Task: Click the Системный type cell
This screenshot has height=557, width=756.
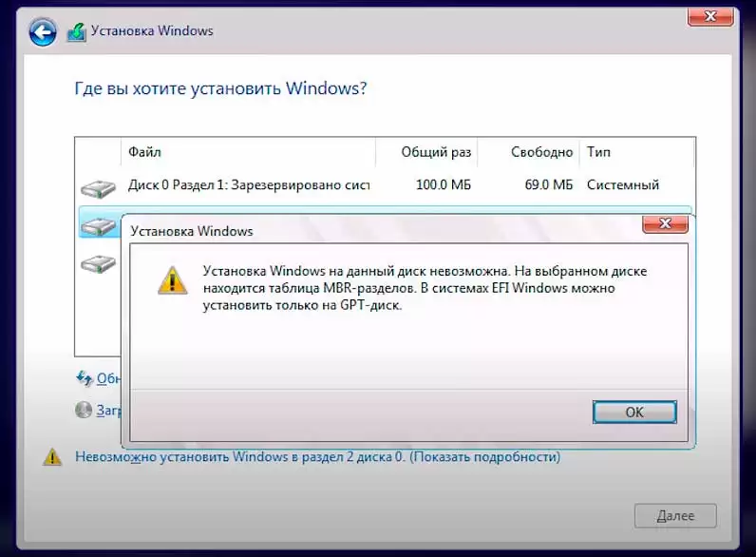Action: (x=622, y=184)
